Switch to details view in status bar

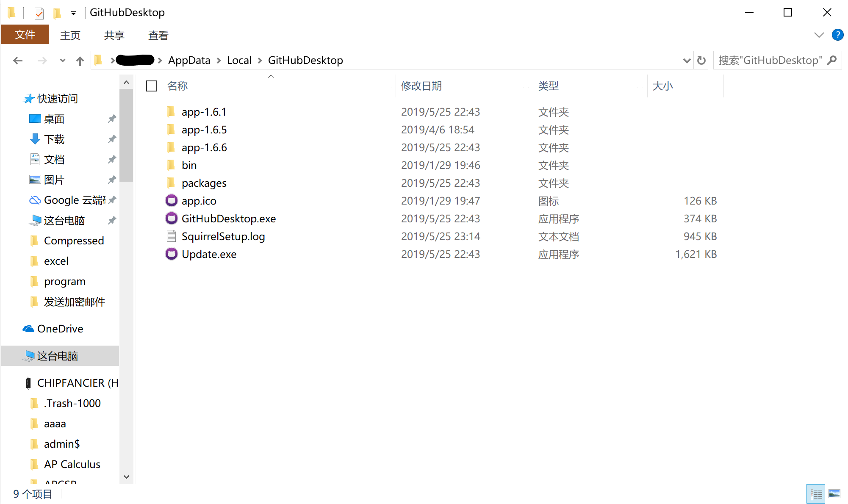[x=816, y=493]
